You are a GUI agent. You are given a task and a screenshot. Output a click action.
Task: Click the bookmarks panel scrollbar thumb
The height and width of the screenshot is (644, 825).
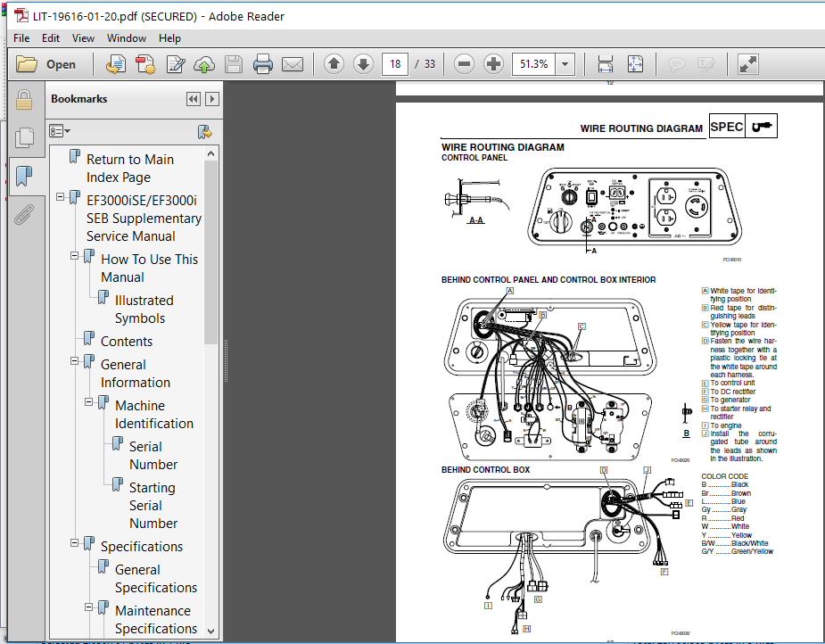coord(211,252)
